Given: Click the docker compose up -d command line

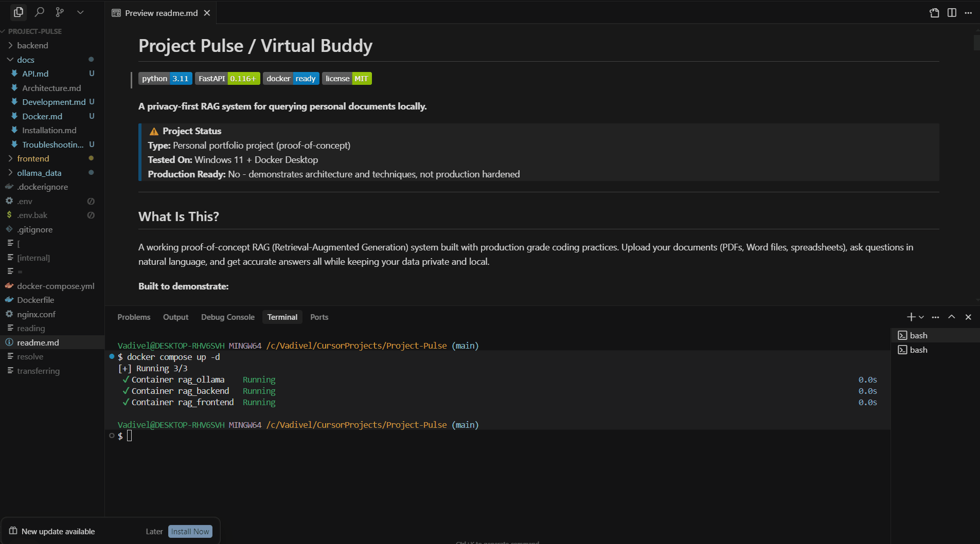Looking at the screenshot, I should click(173, 357).
